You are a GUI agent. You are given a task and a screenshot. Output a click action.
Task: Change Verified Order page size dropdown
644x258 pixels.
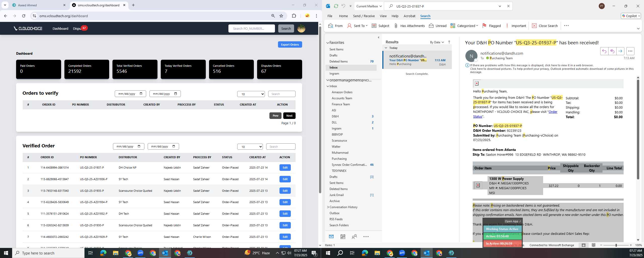coord(250,147)
